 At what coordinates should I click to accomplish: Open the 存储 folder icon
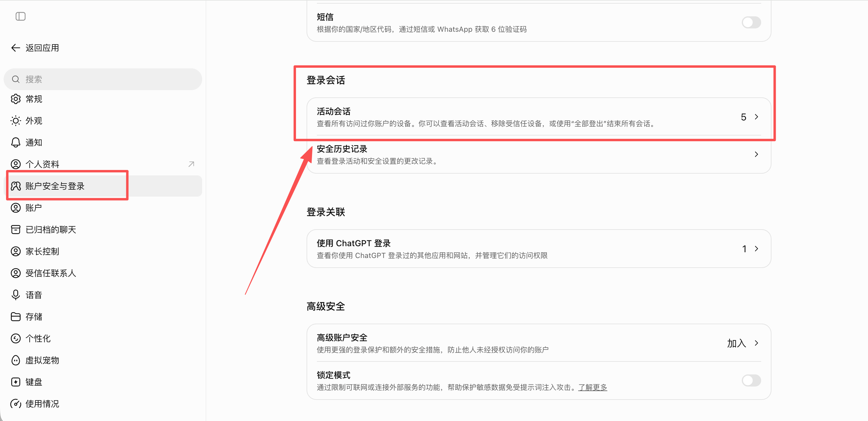tap(15, 317)
